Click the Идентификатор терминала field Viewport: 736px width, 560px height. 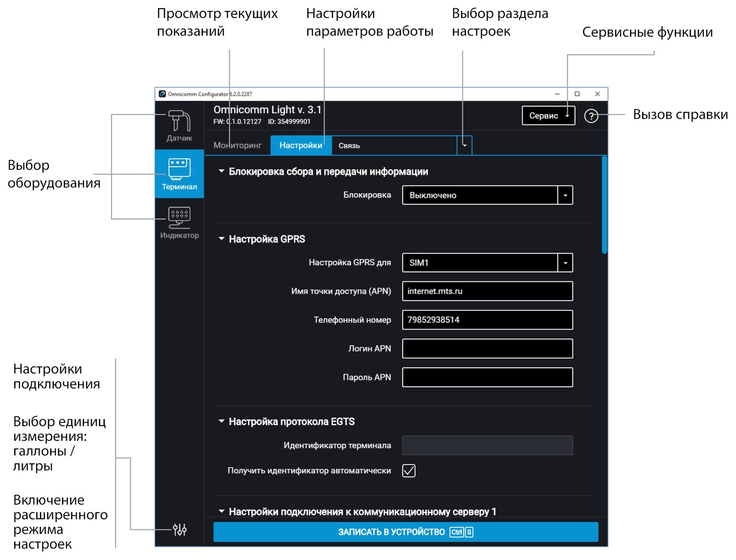coord(487,445)
